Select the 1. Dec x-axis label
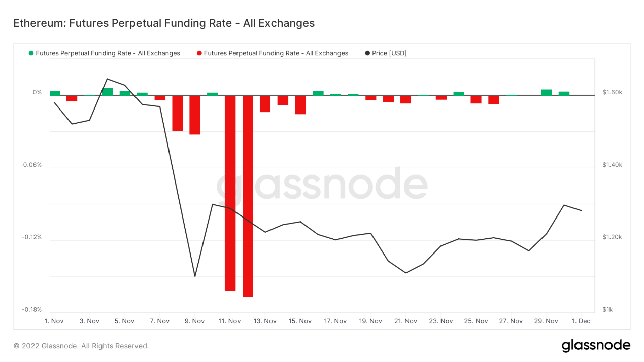Viewport: 644px width, 362px height. (x=581, y=321)
